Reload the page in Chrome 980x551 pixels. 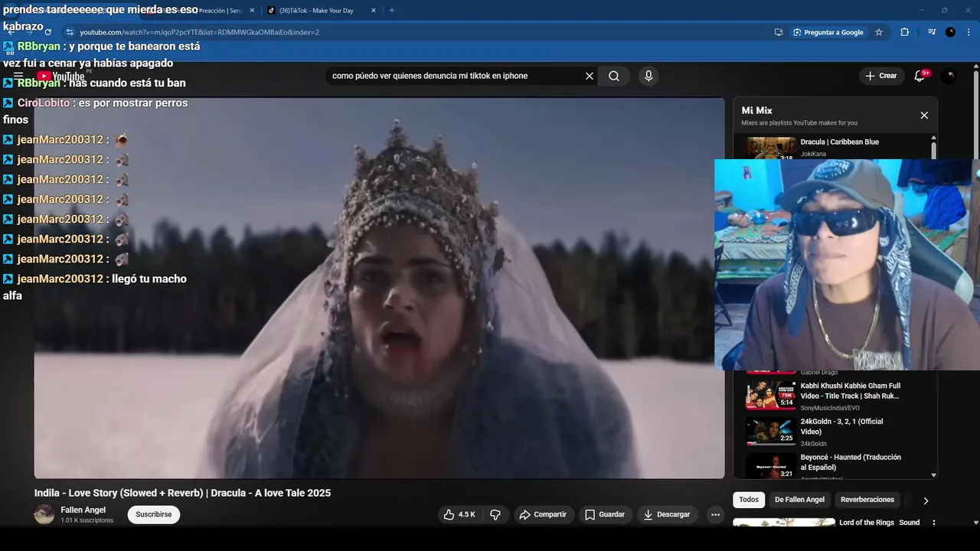[47, 32]
